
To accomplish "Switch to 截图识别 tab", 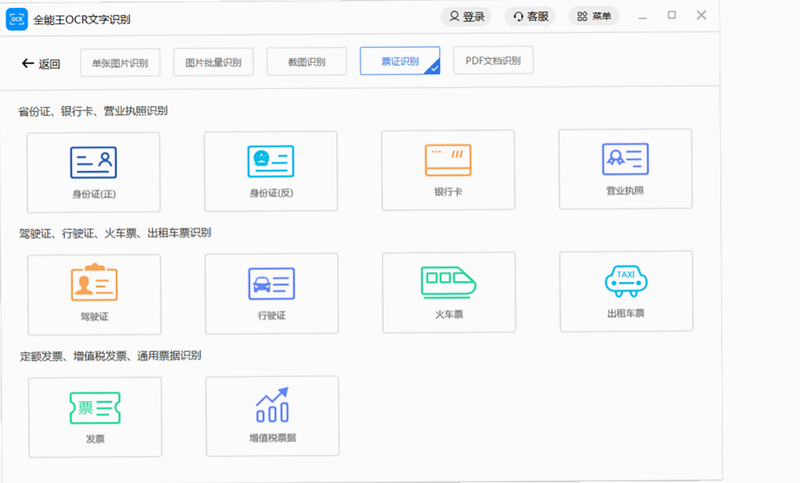I will tap(307, 62).
